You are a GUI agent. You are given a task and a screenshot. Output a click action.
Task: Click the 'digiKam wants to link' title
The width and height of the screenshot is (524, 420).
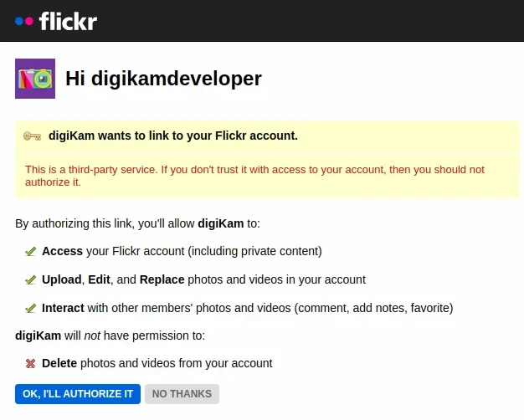coord(173,136)
